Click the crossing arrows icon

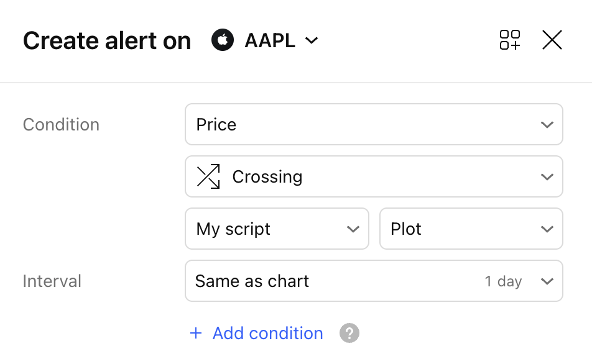tap(208, 176)
